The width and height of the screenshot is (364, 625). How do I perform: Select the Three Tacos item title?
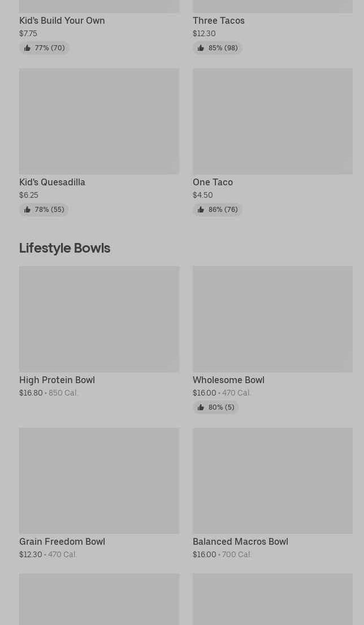coord(219,20)
